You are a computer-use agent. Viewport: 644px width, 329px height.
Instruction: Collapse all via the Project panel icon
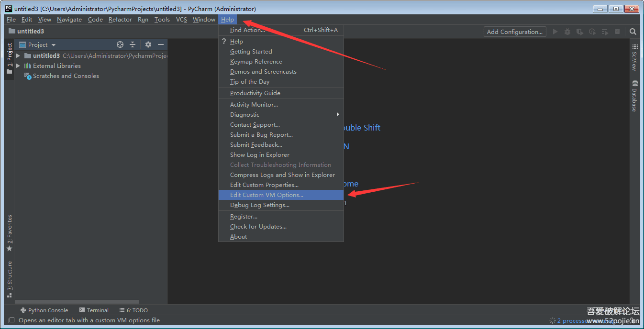coord(133,44)
